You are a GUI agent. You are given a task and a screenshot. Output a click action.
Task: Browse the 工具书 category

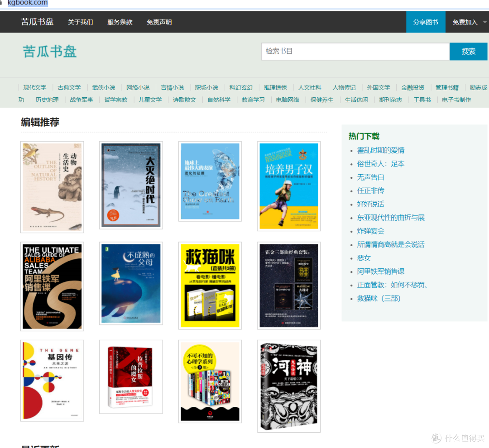422,100
